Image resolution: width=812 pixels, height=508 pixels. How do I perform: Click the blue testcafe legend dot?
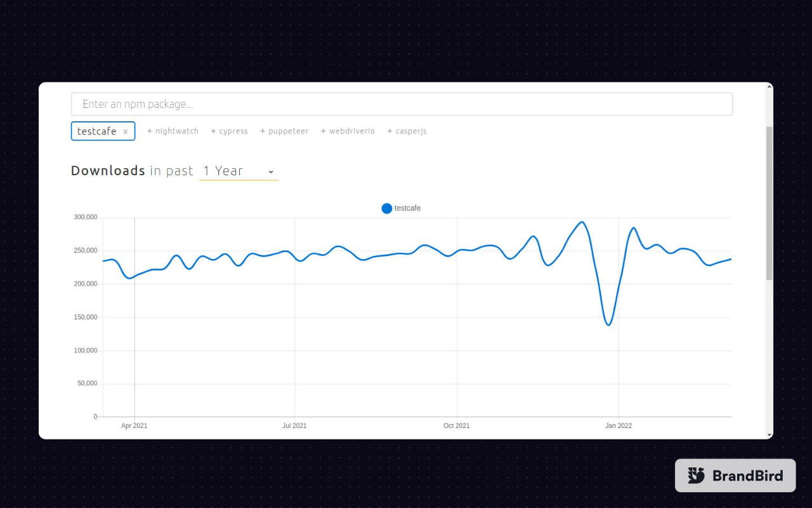point(386,208)
